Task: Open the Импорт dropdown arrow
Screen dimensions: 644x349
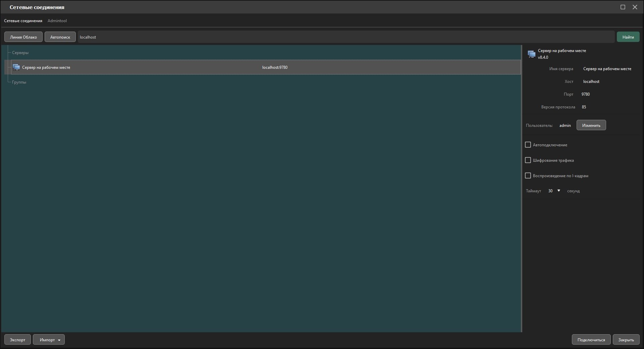Action: [x=59, y=340]
